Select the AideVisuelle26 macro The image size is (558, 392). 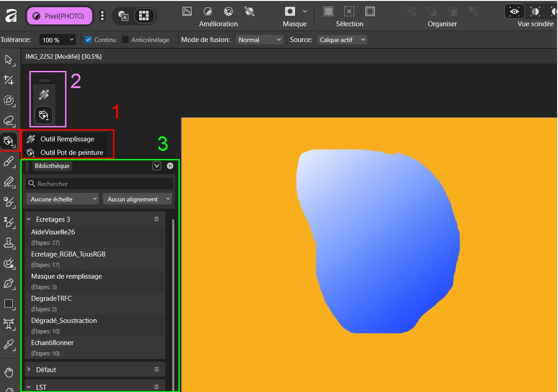point(95,237)
